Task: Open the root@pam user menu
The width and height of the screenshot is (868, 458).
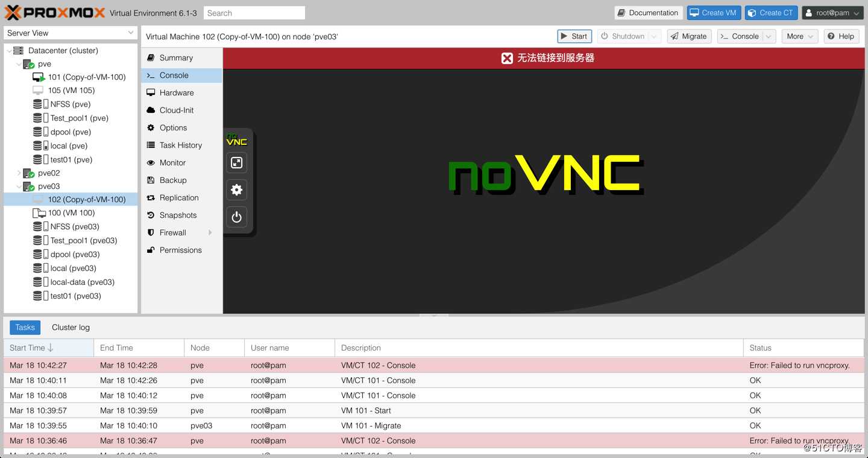Action: click(832, 13)
